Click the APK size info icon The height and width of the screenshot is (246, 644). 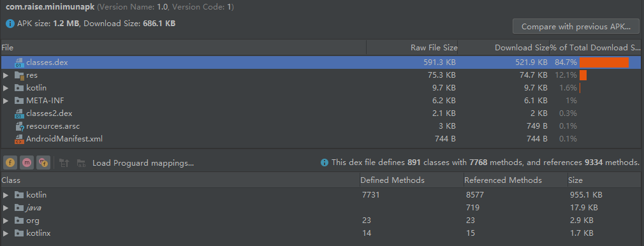(10, 24)
